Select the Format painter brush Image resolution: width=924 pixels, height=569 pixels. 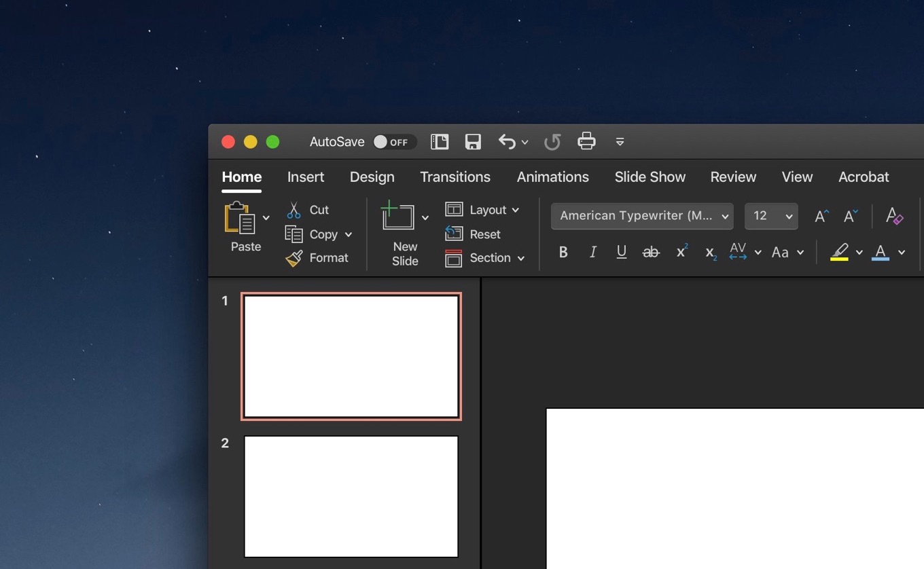294,258
